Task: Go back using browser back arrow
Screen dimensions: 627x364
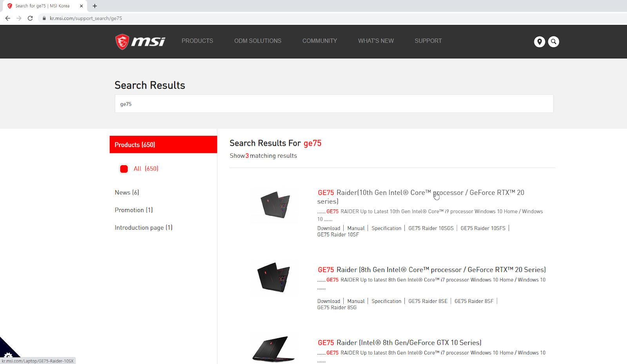Action: [8, 18]
